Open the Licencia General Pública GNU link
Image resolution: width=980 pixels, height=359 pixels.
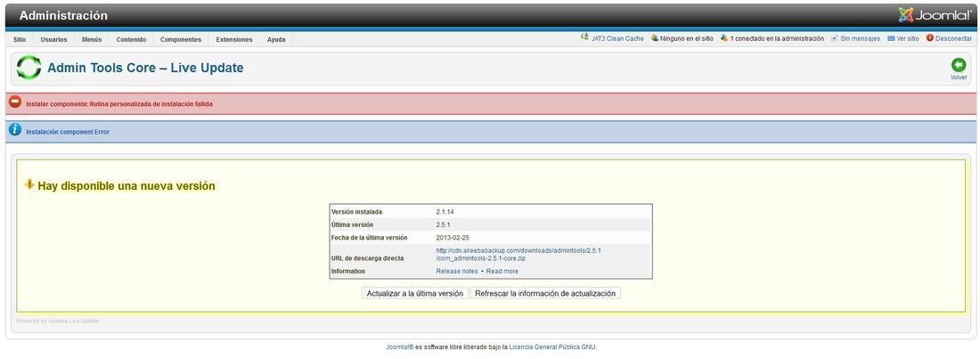pyautogui.click(x=552, y=347)
